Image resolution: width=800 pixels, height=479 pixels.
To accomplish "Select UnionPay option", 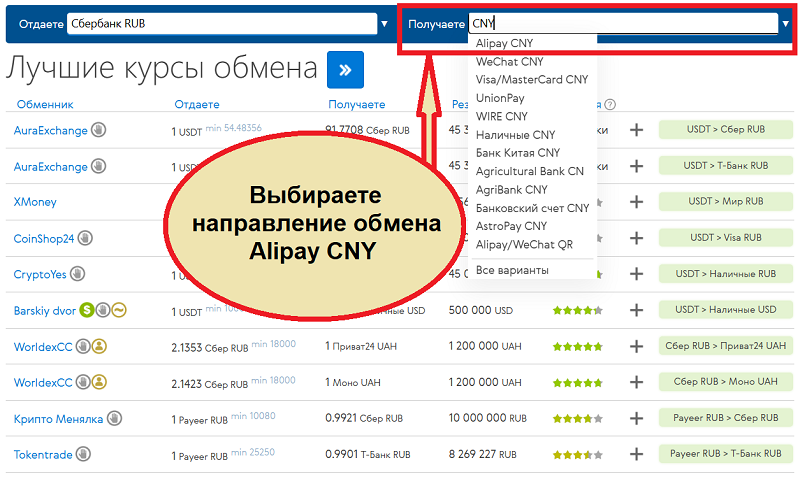I will tap(500, 98).
